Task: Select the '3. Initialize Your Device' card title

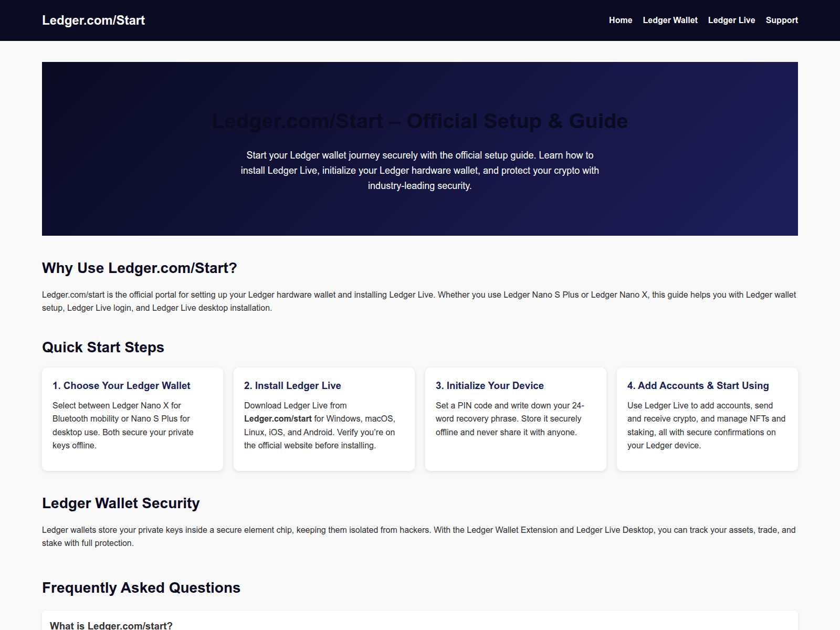Action: (490, 386)
